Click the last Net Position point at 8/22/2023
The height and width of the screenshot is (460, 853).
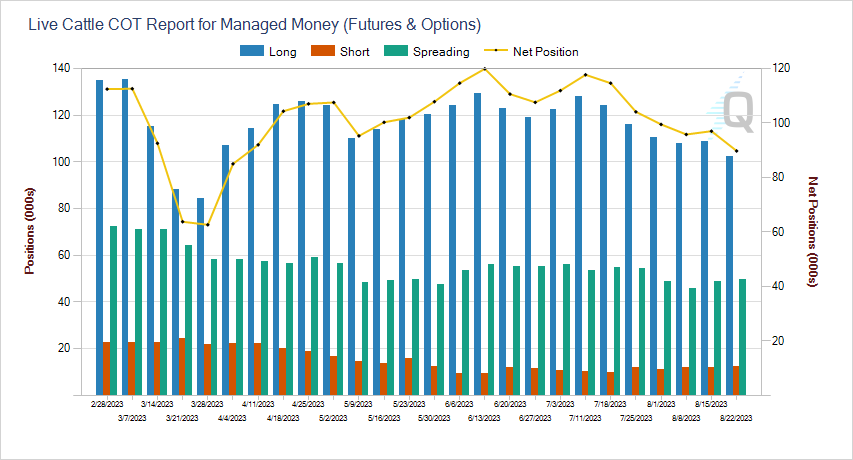(736, 151)
